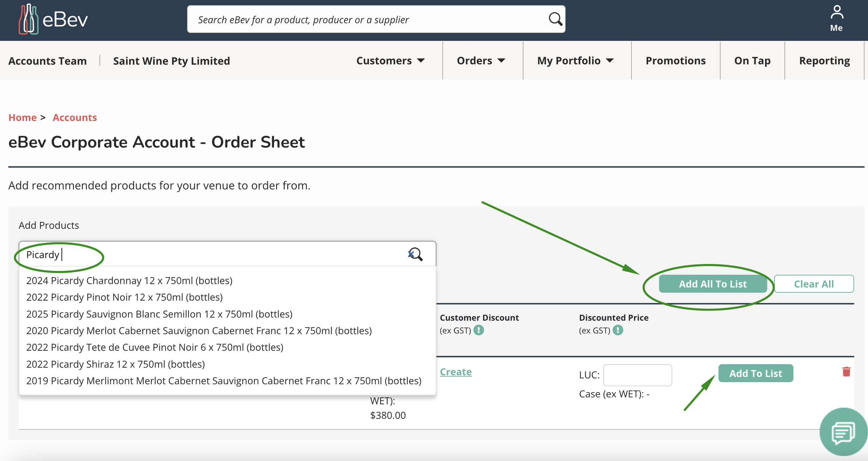This screenshot has height=461, width=868.
Task: Open the Promotions menu item
Action: tap(675, 60)
